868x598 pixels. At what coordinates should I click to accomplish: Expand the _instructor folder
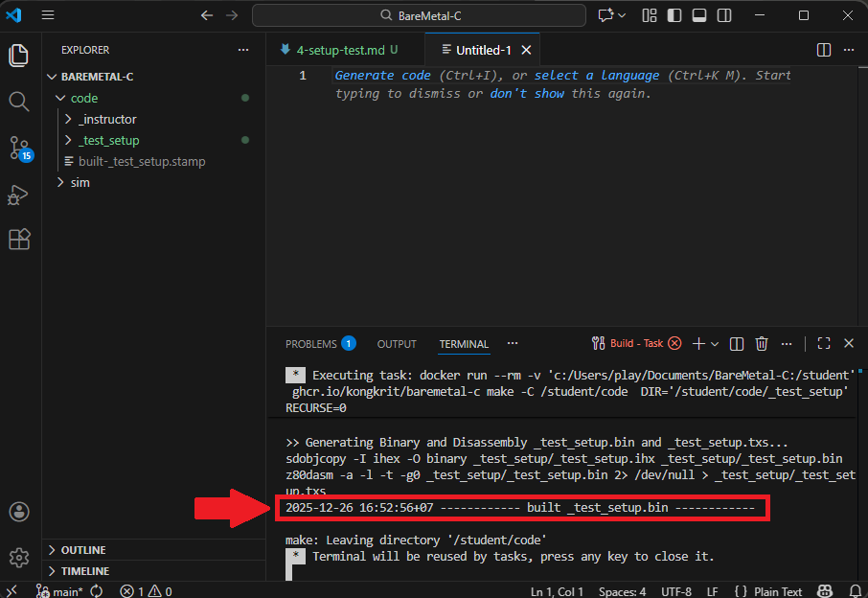pyautogui.click(x=107, y=119)
